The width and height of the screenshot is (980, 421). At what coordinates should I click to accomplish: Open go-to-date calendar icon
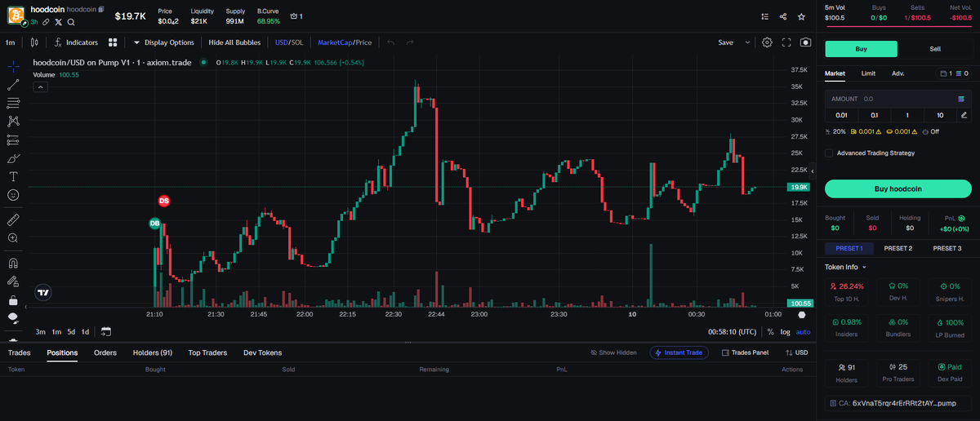point(105,331)
